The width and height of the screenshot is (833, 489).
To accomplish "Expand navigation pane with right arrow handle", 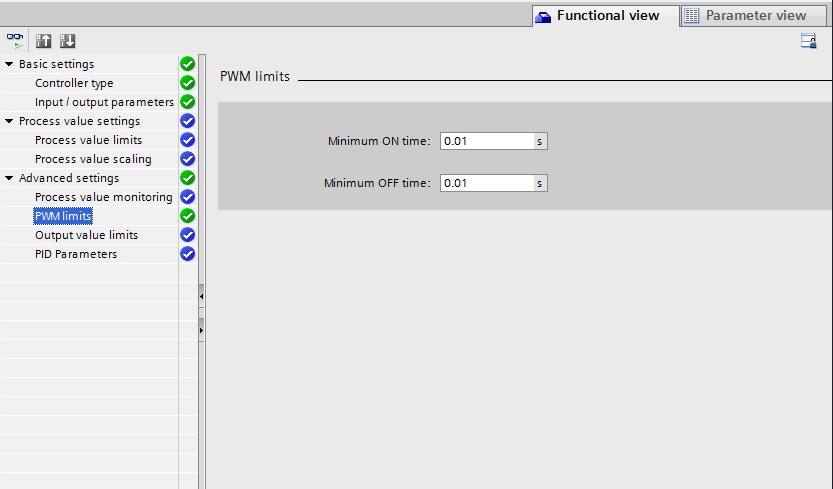I will [x=201, y=331].
